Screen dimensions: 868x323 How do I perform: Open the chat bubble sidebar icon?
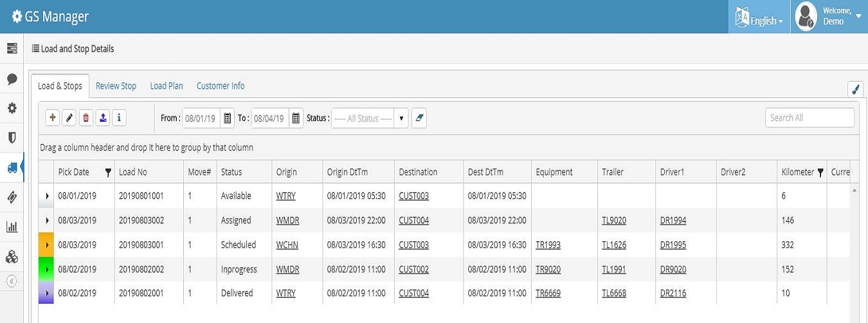pos(12,78)
